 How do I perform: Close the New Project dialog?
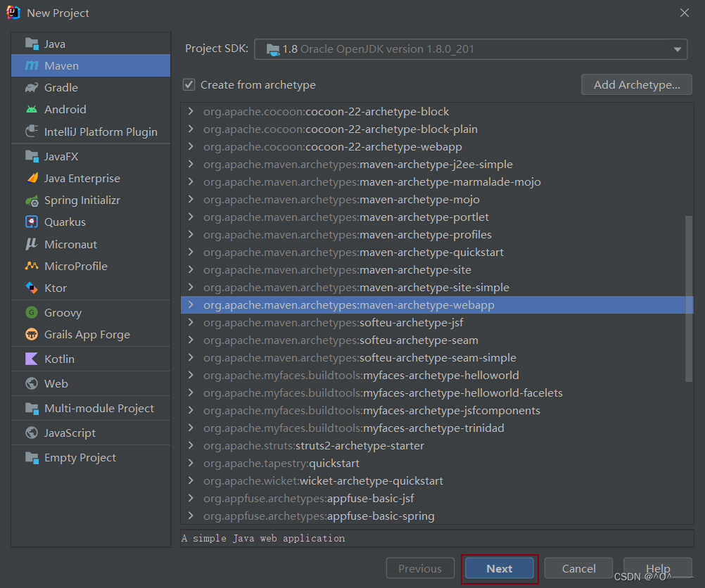click(685, 13)
